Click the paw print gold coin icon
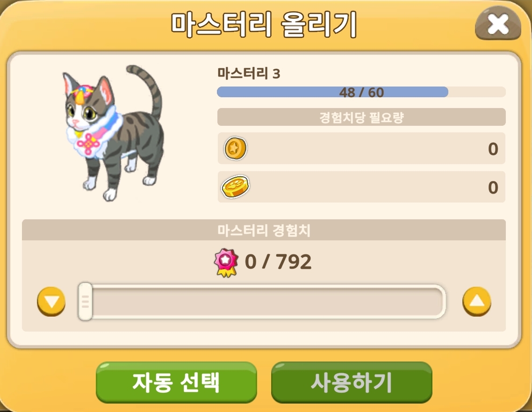This screenshot has height=412, width=532. [x=236, y=187]
